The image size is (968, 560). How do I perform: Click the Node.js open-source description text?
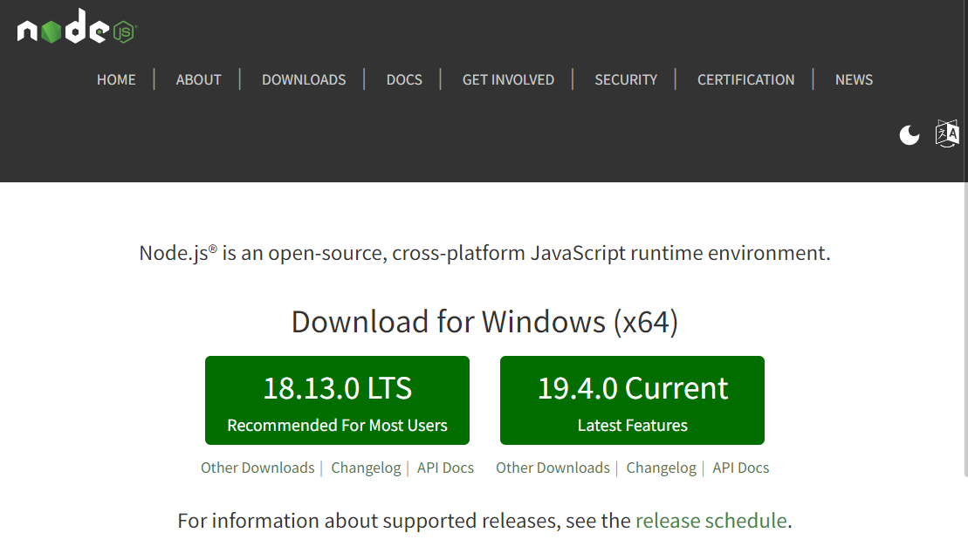[x=484, y=254]
